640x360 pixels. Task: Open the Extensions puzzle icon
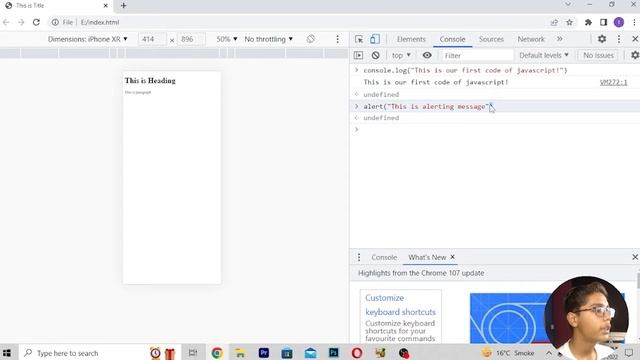click(x=588, y=22)
